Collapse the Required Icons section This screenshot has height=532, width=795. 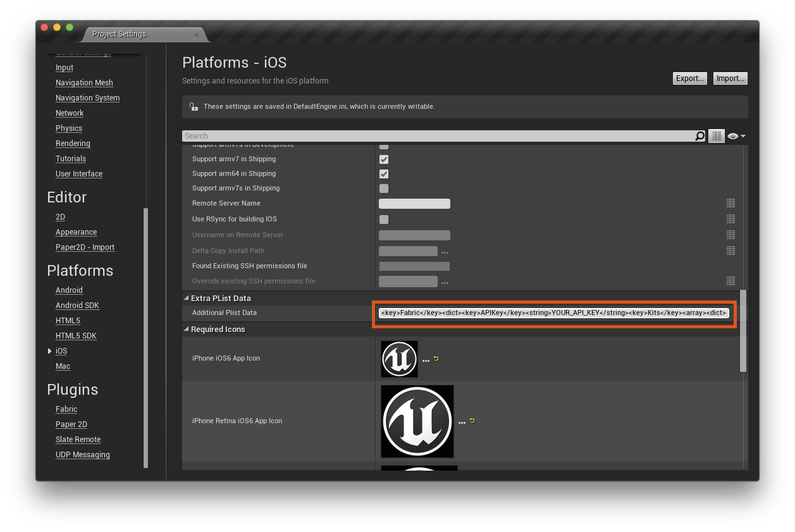186,330
